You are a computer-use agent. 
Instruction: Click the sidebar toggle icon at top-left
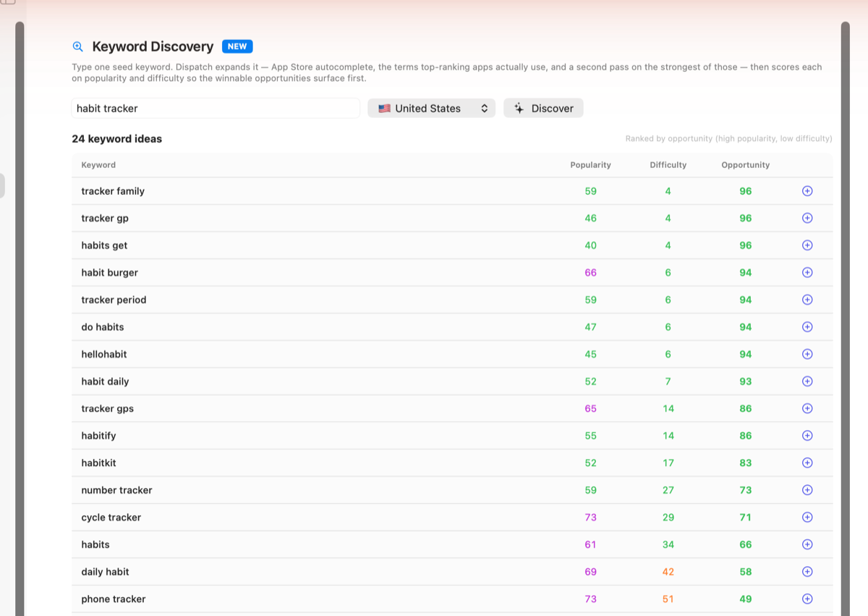(x=8, y=2)
